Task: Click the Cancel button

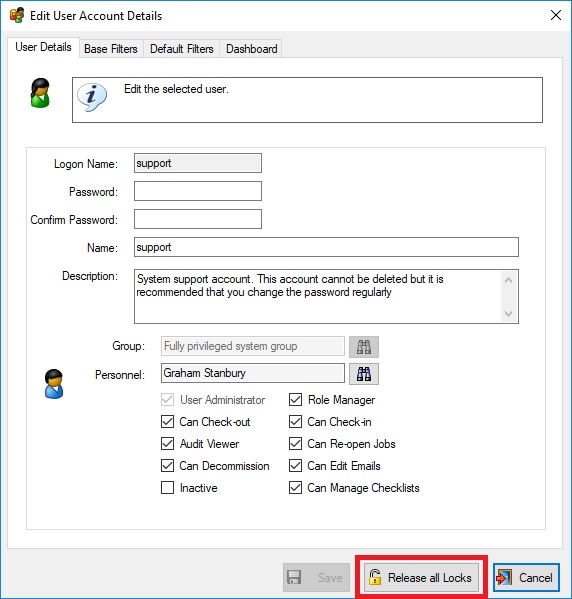Action: pos(526,577)
